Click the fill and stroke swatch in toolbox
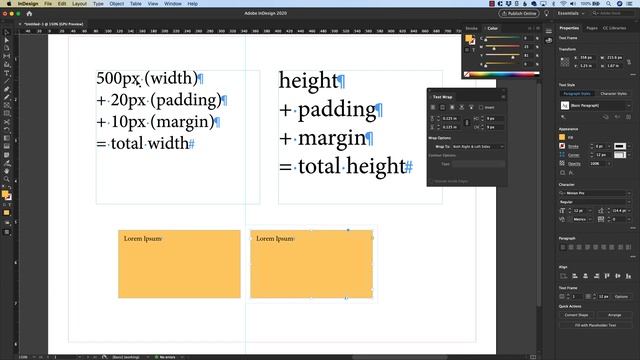Viewport: 640px width, 360px height. click(x=6, y=196)
